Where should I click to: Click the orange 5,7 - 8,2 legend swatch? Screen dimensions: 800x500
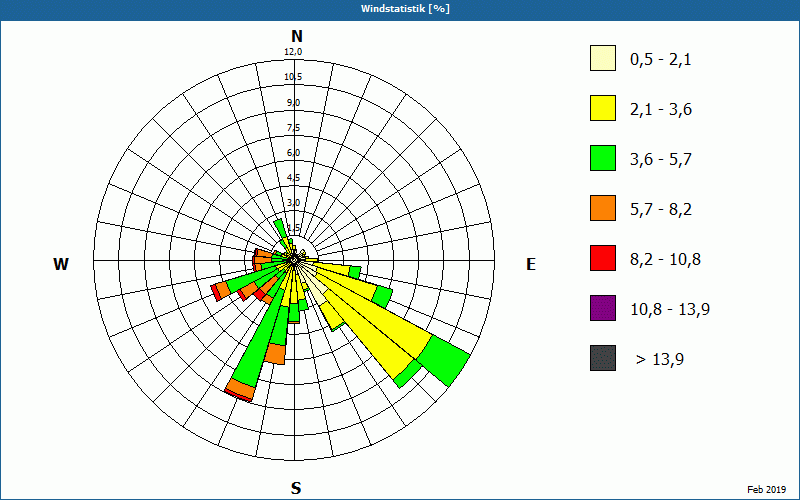tap(603, 208)
